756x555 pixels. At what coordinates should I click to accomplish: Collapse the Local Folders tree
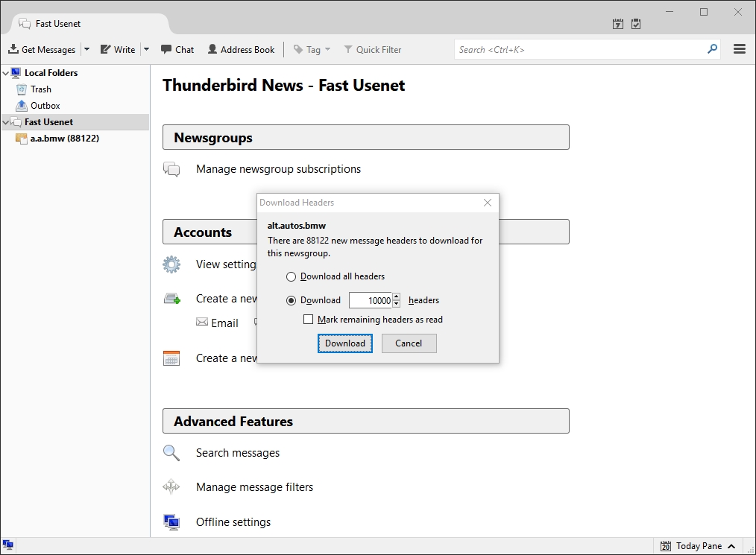6,73
